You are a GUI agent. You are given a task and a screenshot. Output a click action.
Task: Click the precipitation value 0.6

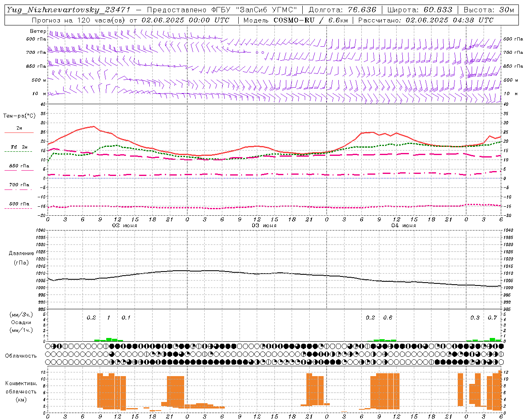coord(388,317)
